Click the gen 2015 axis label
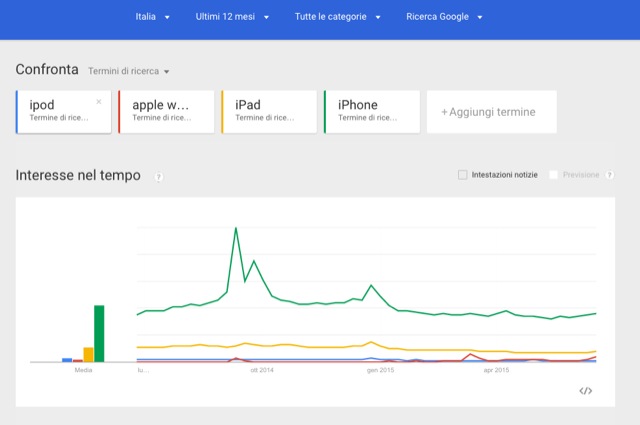640x425 pixels. (x=380, y=370)
